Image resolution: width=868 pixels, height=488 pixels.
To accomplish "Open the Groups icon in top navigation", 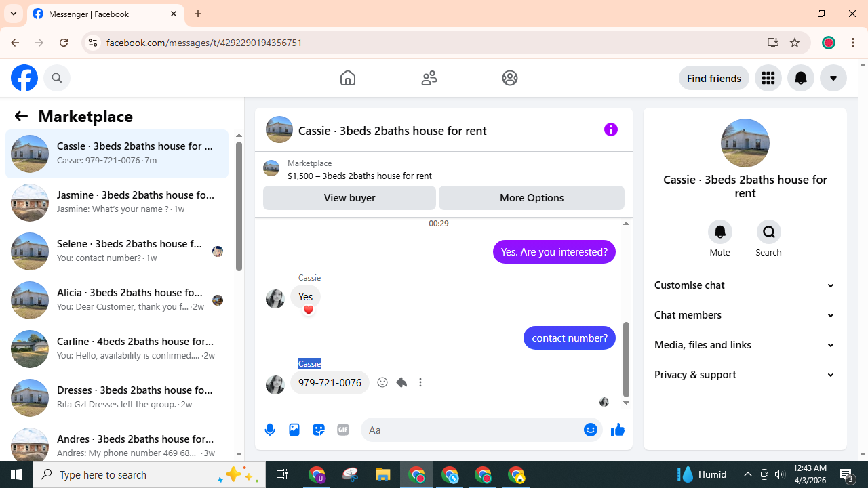I will pos(510,78).
